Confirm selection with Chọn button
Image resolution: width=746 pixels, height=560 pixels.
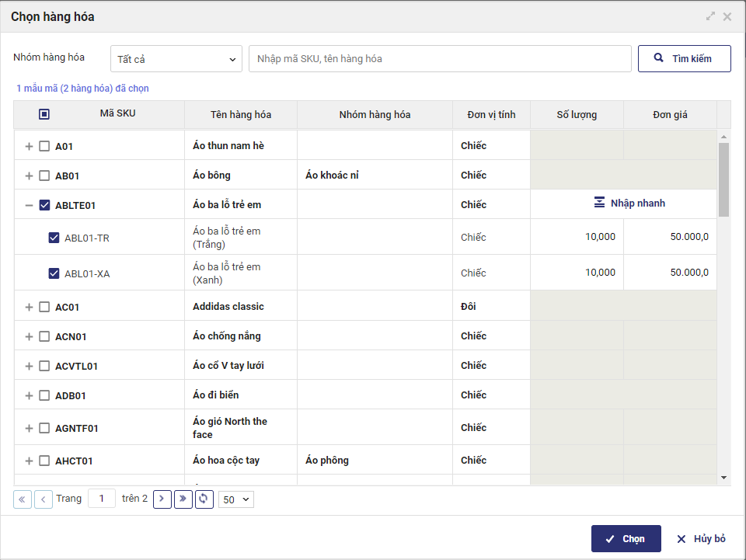[x=626, y=538]
